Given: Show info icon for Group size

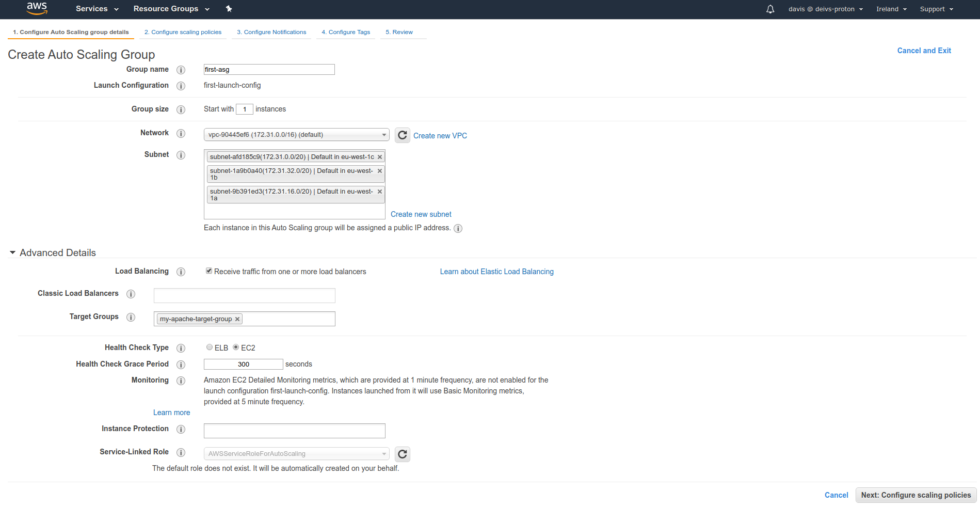Looking at the screenshot, I should coord(181,109).
